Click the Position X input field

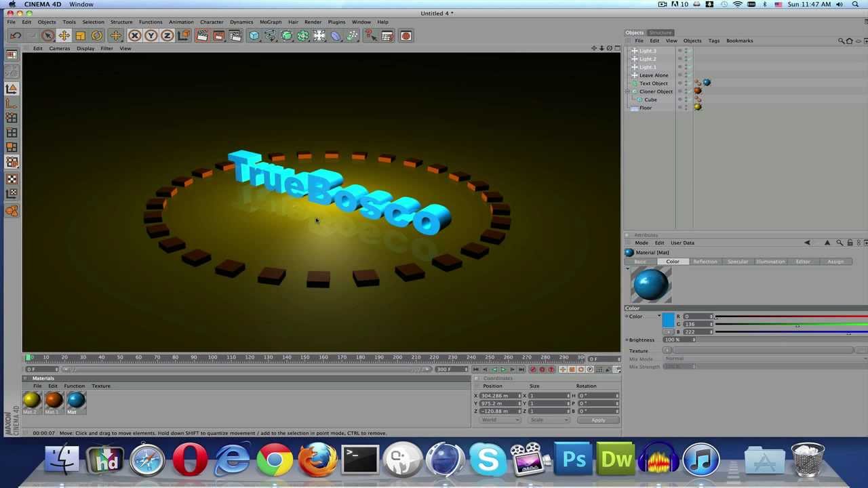pyautogui.click(x=500, y=396)
